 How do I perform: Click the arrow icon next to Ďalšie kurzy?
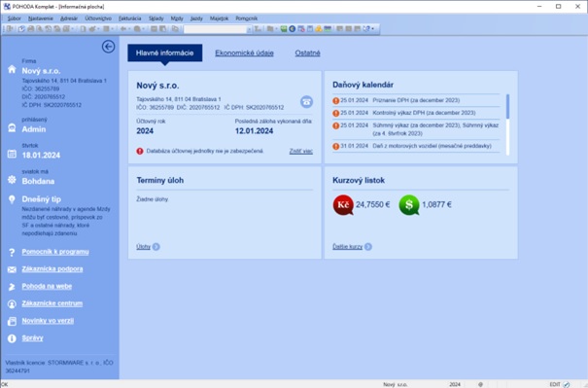368,247
